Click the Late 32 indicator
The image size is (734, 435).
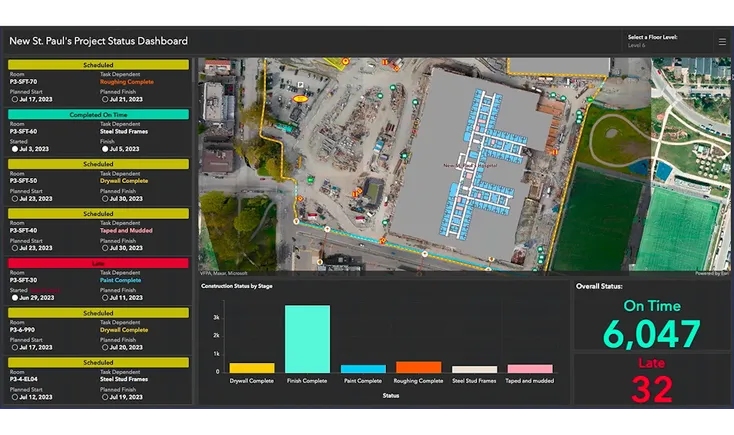click(x=651, y=381)
